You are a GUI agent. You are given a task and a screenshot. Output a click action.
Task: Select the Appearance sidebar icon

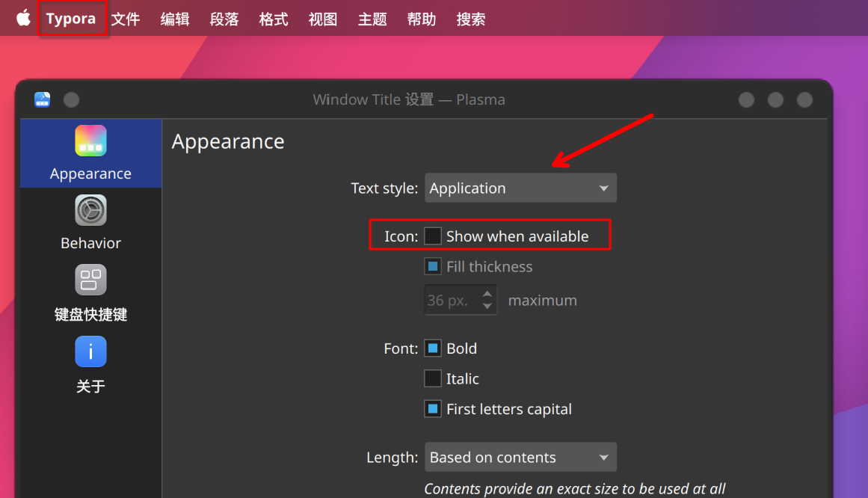point(90,141)
